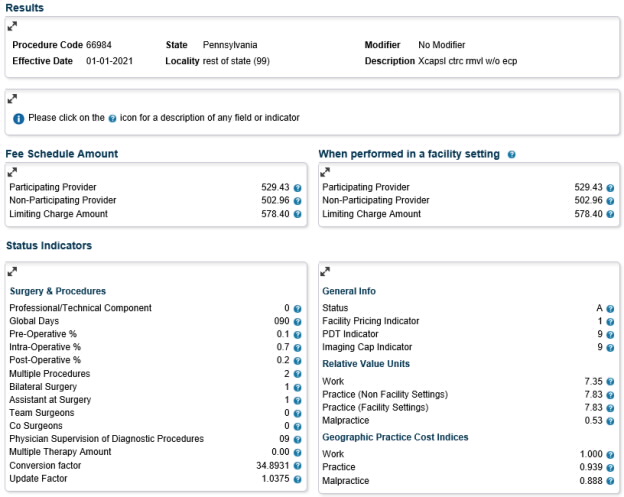The width and height of the screenshot is (624, 497).
Task: Click help icon for Status value A
Action: tap(611, 308)
